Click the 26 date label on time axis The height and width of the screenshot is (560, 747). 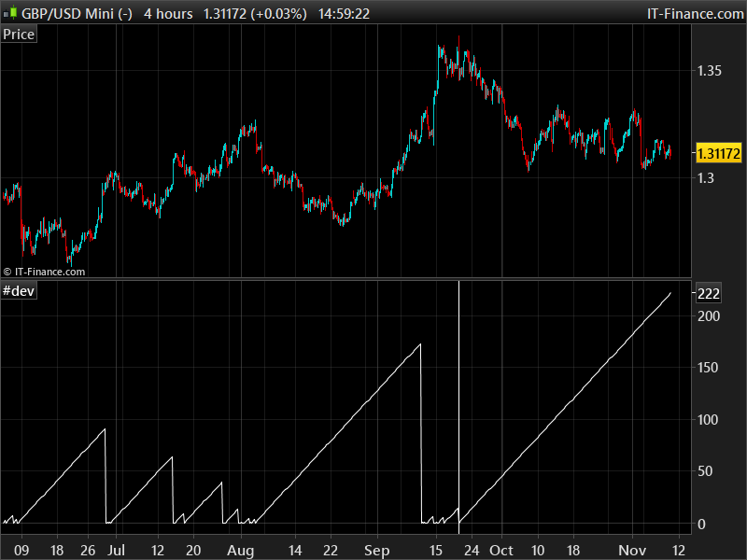(88, 551)
